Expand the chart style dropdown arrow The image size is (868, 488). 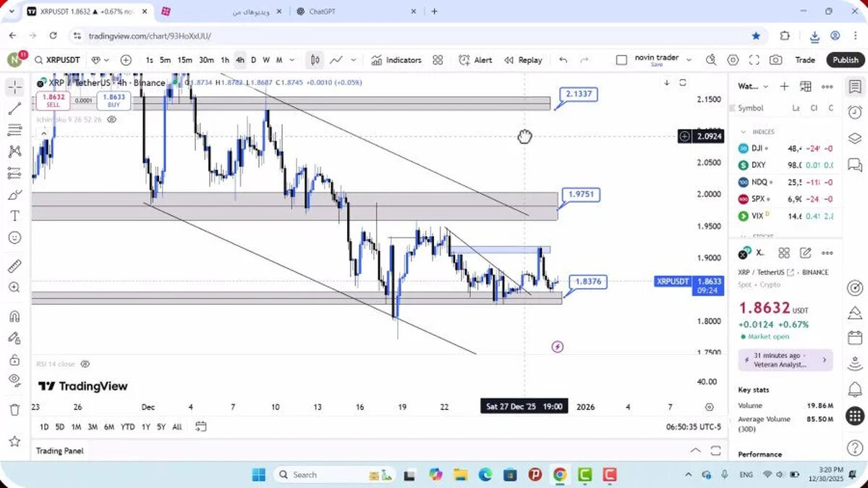click(353, 60)
